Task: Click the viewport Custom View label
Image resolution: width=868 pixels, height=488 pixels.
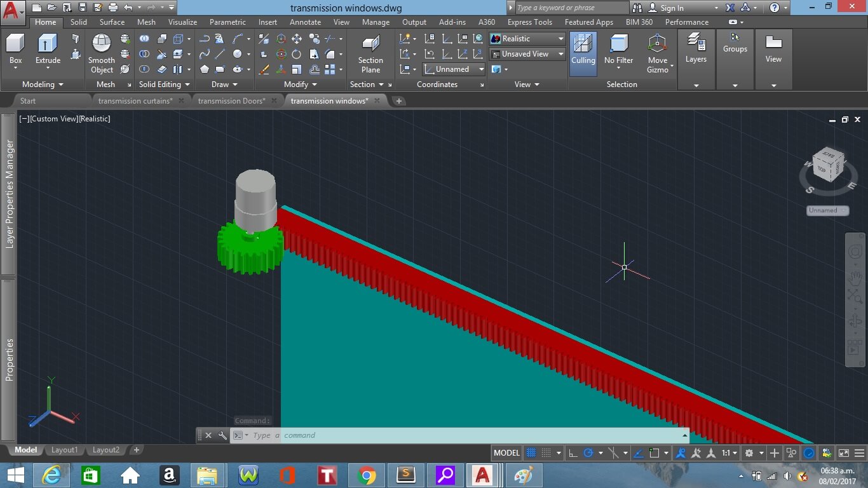Action: tap(54, 119)
